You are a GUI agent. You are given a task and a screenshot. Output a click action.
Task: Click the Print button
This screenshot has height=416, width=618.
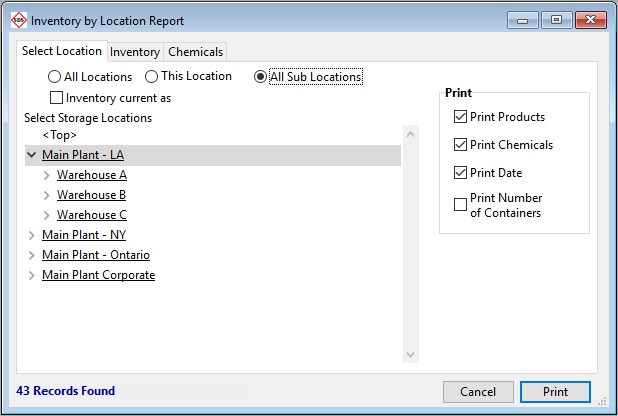[x=555, y=391]
